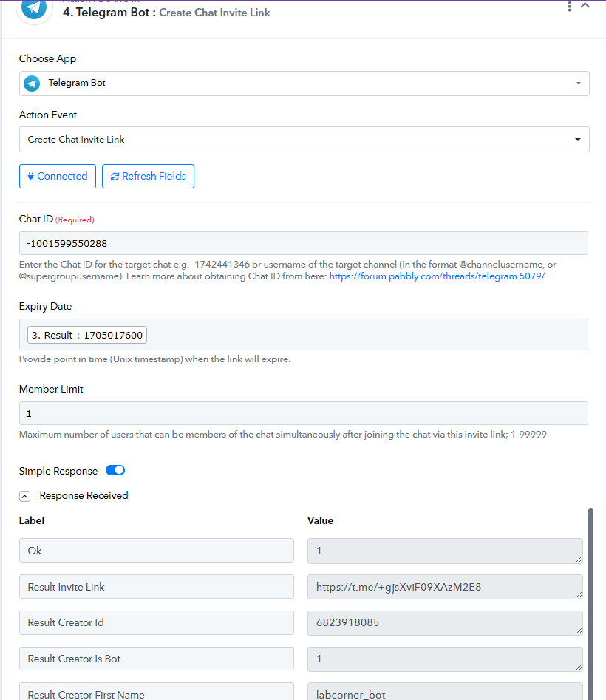Click the Connected button
Screen dimensions: 606x700
tap(58, 177)
